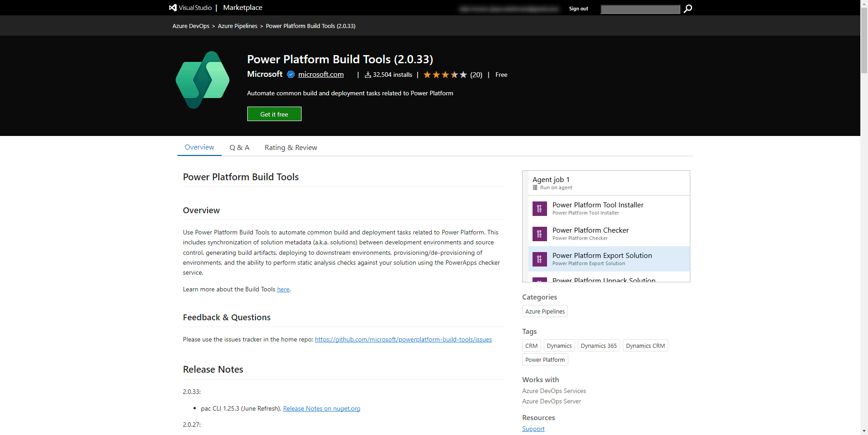Click Azure DevOps Server text

pos(552,401)
